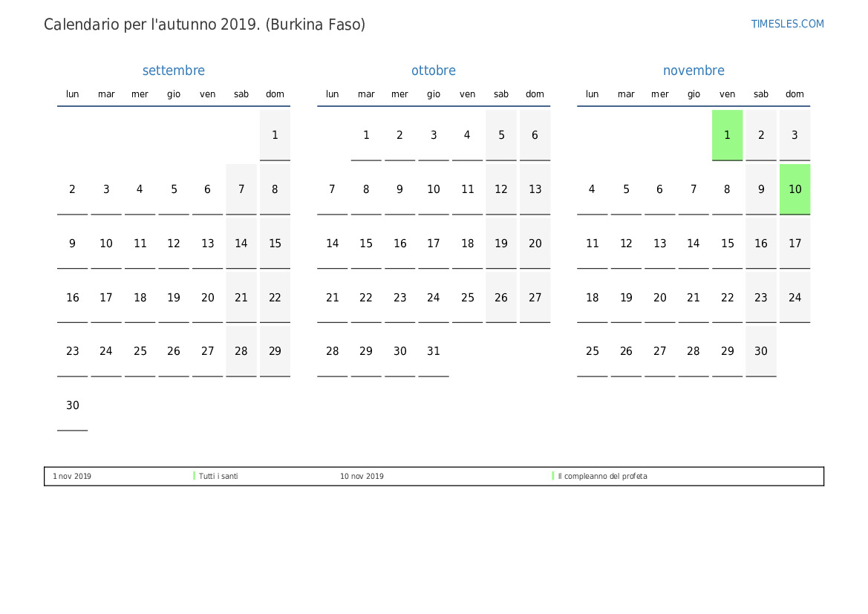Open the TIMESLES.COM link
Image resolution: width=868 pixels, height=614 pixels.
point(787,24)
